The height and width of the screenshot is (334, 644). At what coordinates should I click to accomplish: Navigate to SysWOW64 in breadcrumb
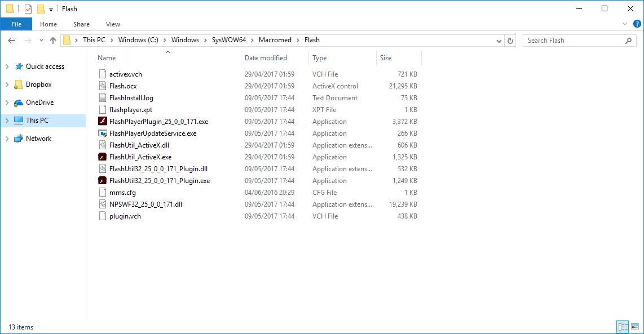click(x=229, y=40)
